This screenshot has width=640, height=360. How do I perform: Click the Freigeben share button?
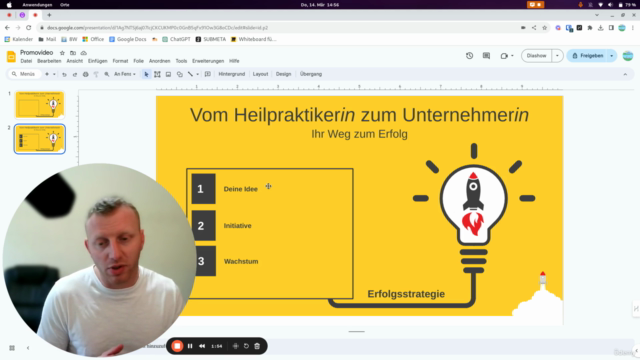click(x=588, y=56)
